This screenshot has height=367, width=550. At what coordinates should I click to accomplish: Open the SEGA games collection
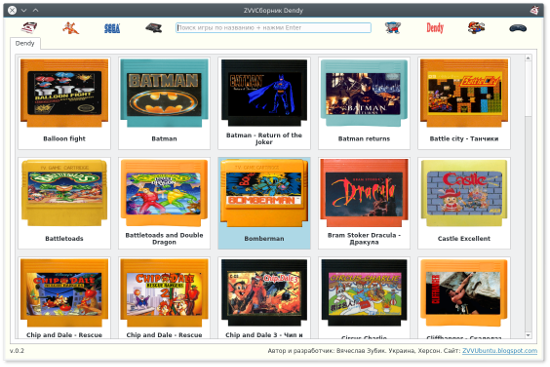click(112, 28)
